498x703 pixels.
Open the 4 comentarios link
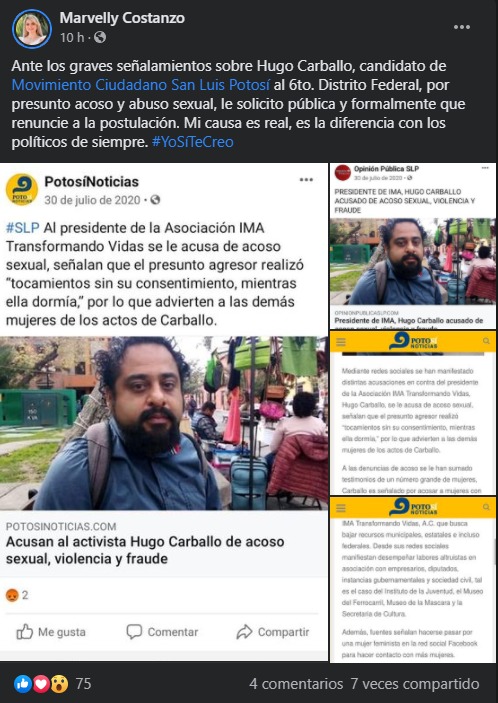[296, 684]
